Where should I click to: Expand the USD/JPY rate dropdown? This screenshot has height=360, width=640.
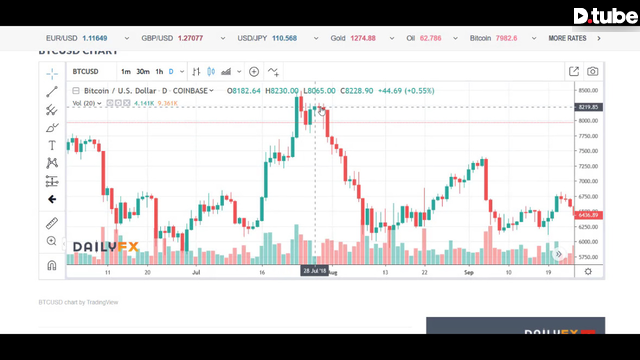click(x=316, y=38)
